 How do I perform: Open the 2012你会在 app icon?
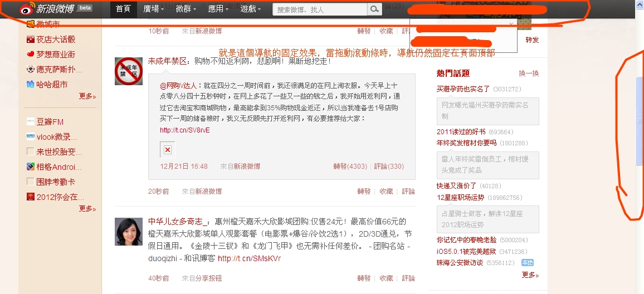pyautogui.click(x=31, y=197)
